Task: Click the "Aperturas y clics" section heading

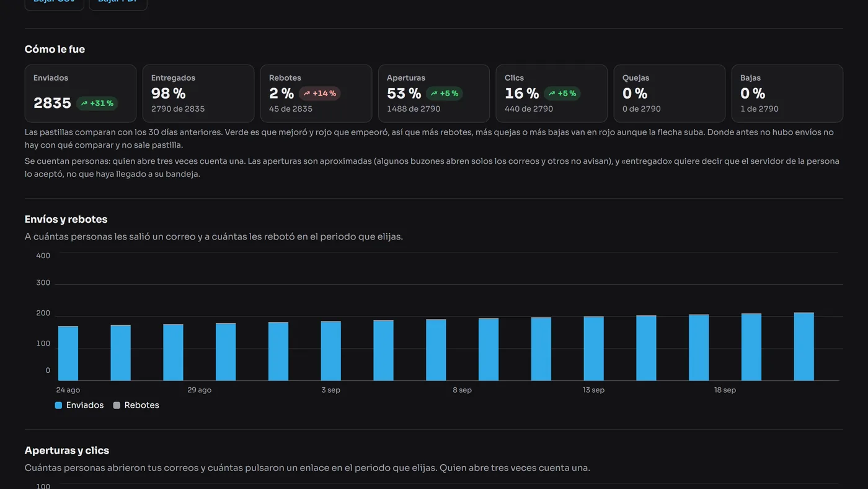Action: [x=67, y=451]
